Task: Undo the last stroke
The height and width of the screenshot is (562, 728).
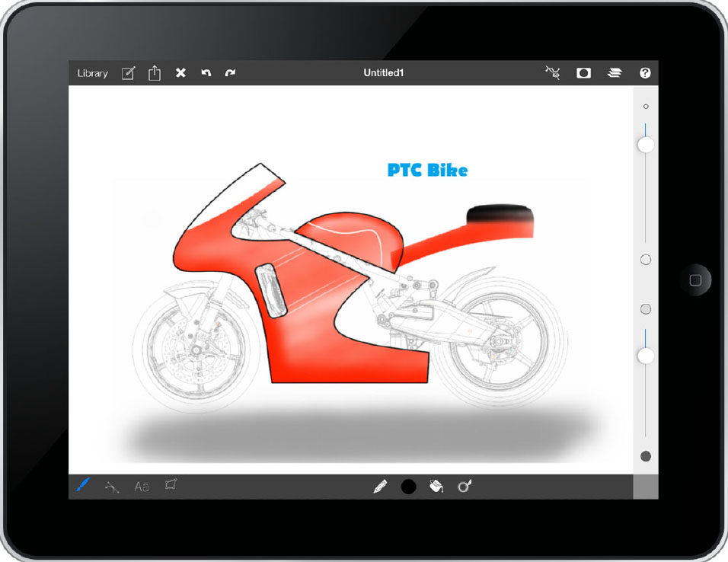Action: point(206,72)
